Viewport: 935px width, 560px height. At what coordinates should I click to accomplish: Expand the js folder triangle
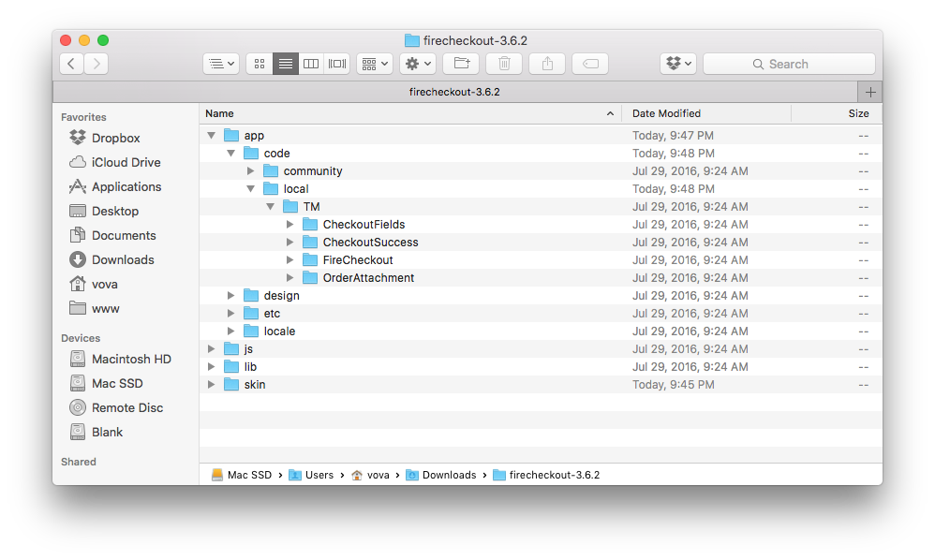click(211, 349)
